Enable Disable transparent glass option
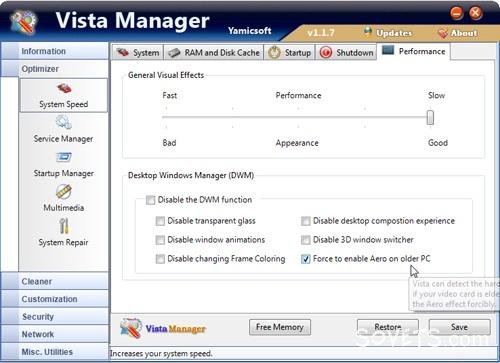 click(x=160, y=221)
